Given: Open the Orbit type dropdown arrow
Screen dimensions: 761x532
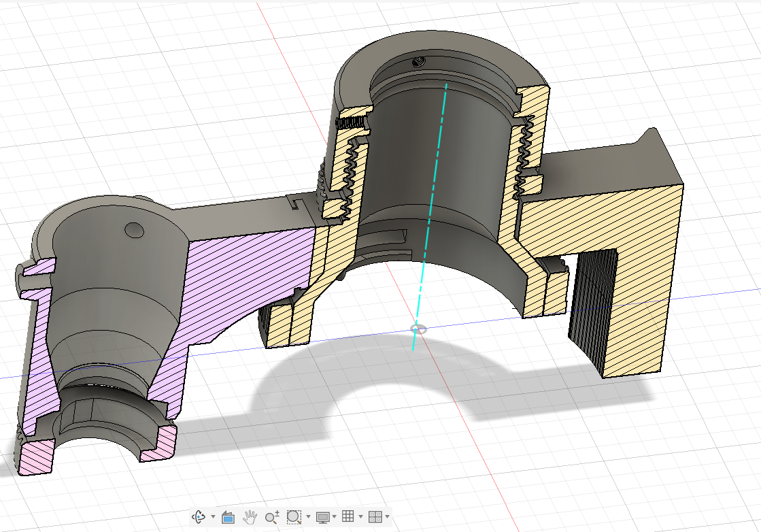Looking at the screenshot, I should click(x=213, y=516).
